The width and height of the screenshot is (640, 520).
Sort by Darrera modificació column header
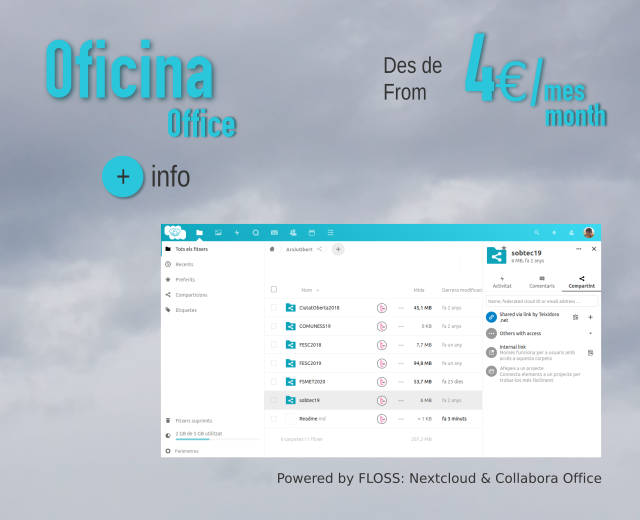(462, 290)
